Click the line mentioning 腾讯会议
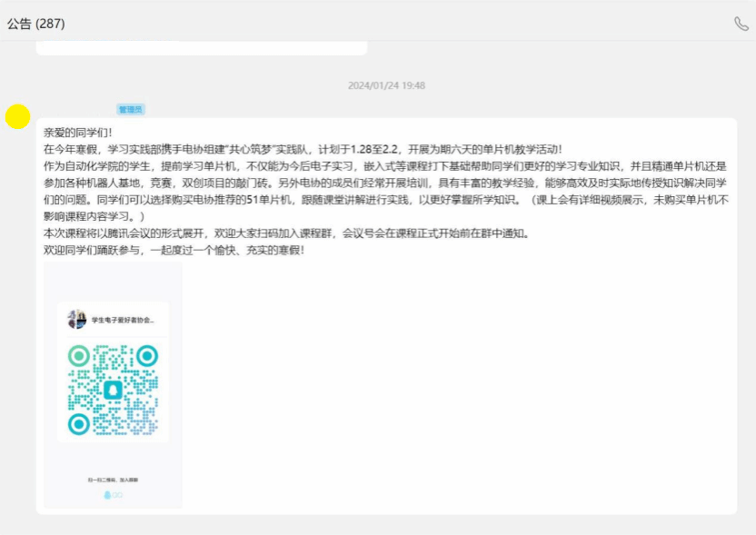756x535 pixels. [x=273, y=233]
